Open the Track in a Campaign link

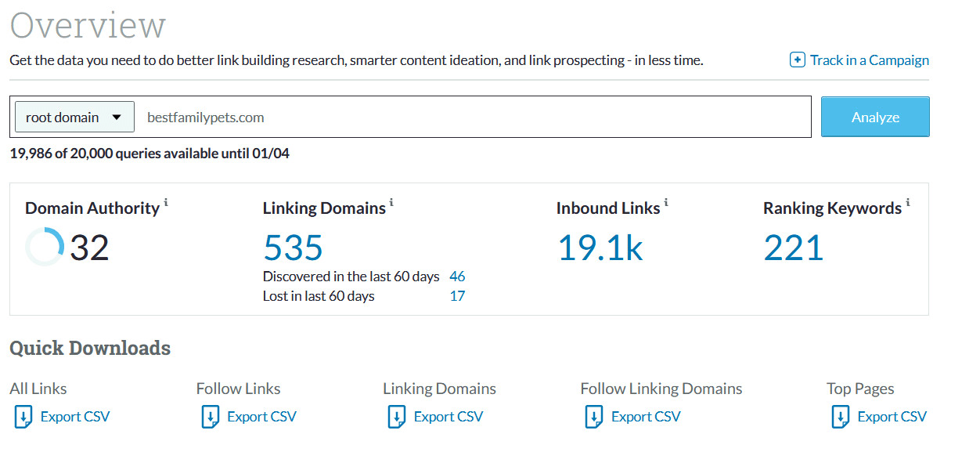pyautogui.click(x=869, y=60)
